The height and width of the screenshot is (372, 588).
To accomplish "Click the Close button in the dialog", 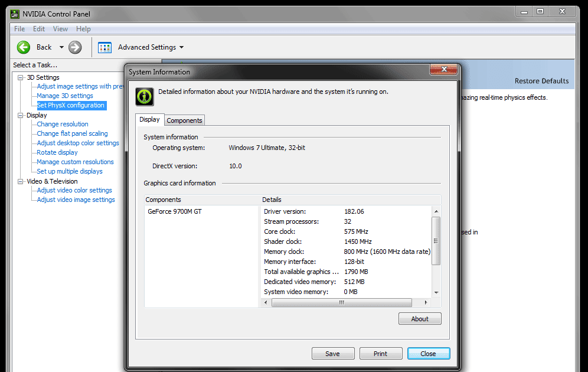I will 429,354.
